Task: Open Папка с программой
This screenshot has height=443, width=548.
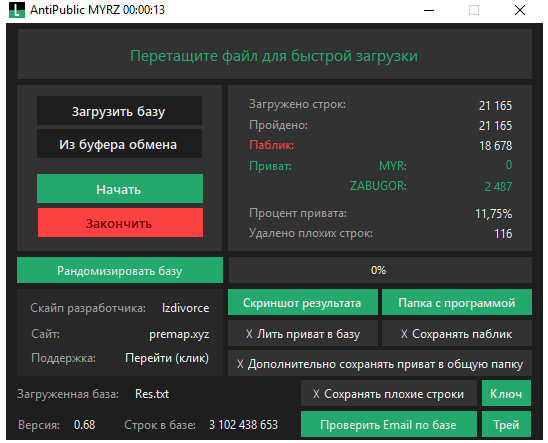Action: click(x=457, y=302)
